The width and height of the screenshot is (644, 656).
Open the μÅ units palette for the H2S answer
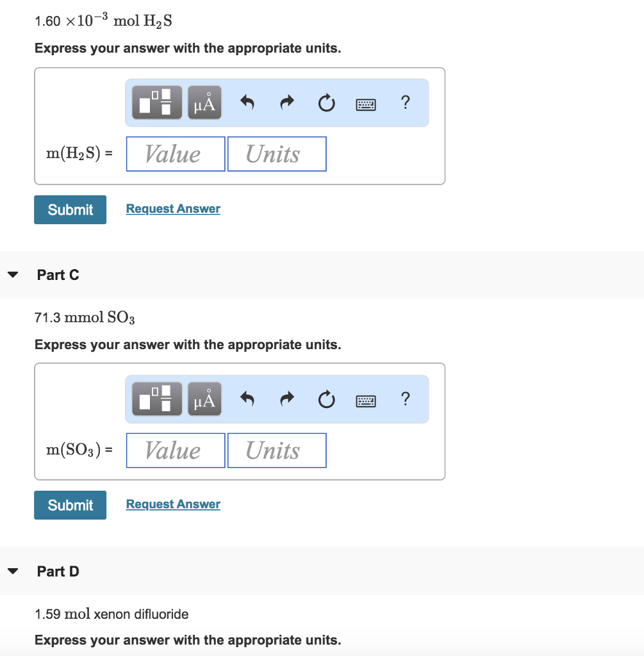(x=204, y=102)
